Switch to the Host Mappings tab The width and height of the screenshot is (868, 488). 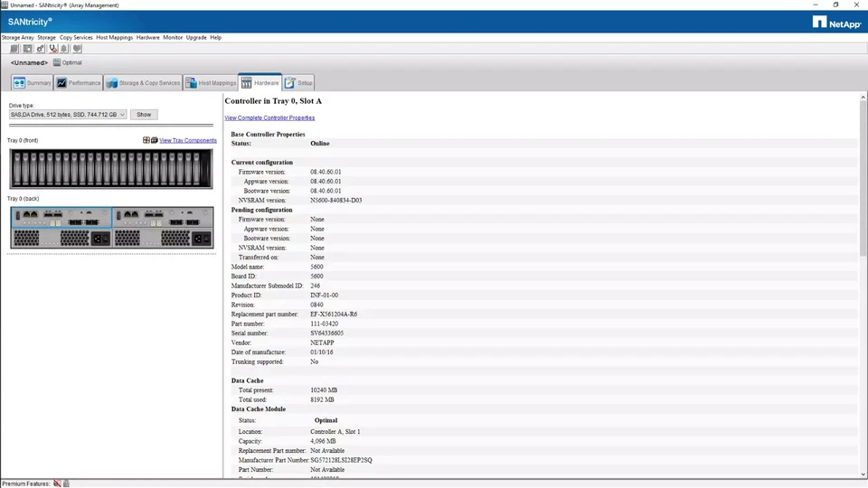(211, 83)
